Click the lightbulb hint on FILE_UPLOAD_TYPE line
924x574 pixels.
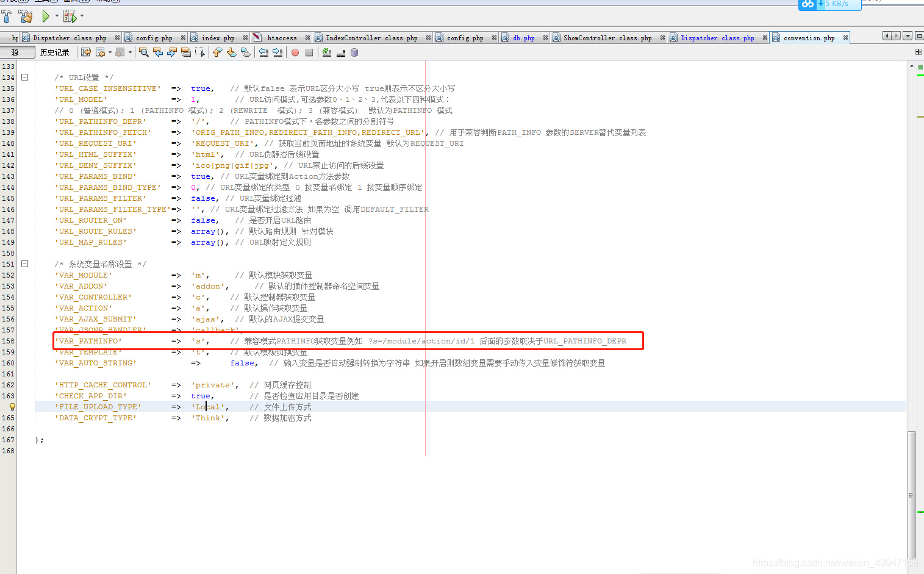click(12, 407)
